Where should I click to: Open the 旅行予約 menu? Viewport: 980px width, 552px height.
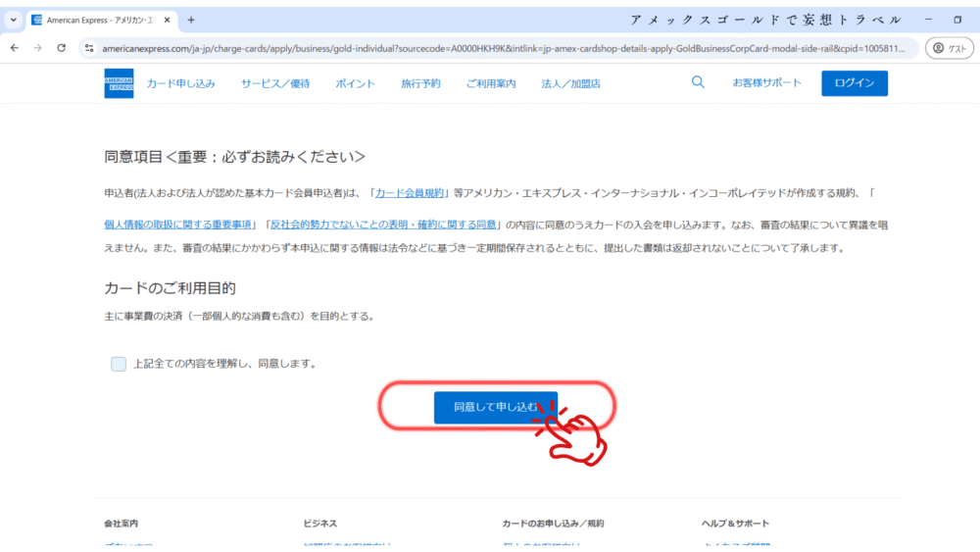(420, 83)
